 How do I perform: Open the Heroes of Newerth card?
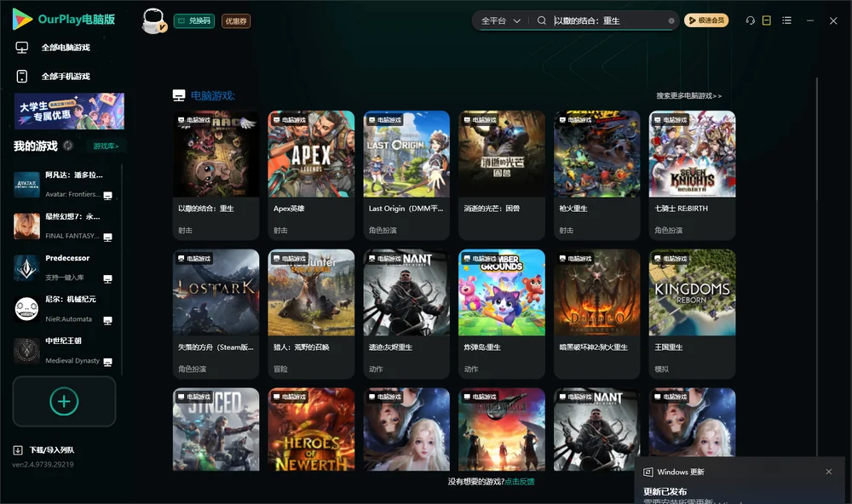pyautogui.click(x=311, y=429)
